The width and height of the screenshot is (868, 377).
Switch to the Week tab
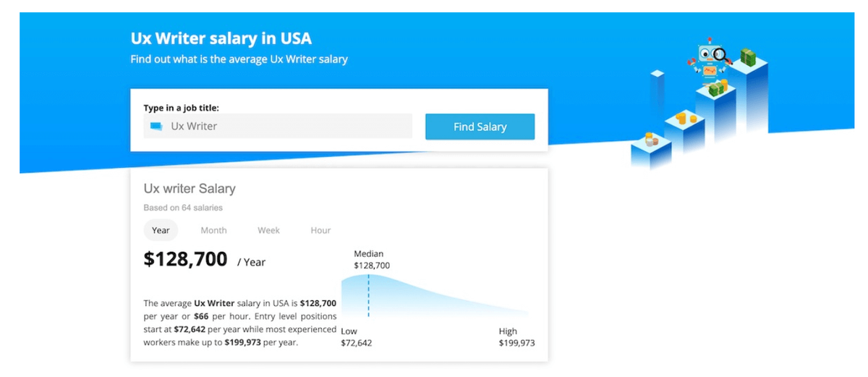point(268,230)
